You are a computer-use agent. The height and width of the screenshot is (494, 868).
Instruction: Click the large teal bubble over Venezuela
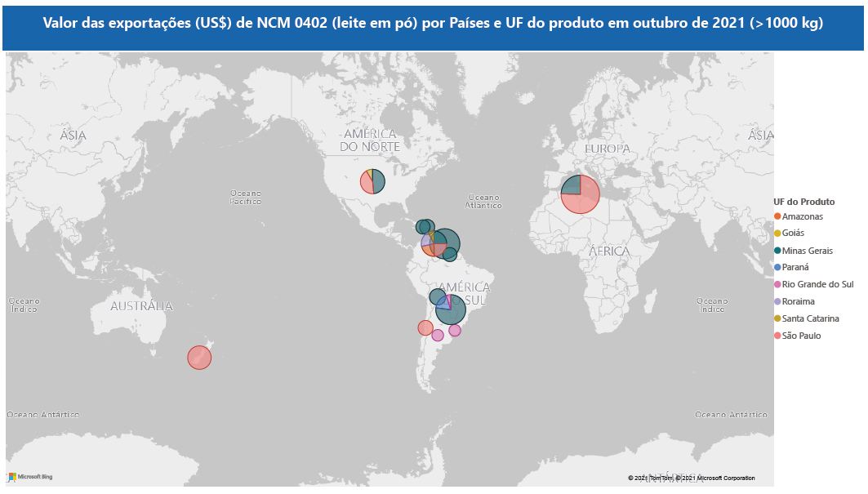tap(445, 243)
